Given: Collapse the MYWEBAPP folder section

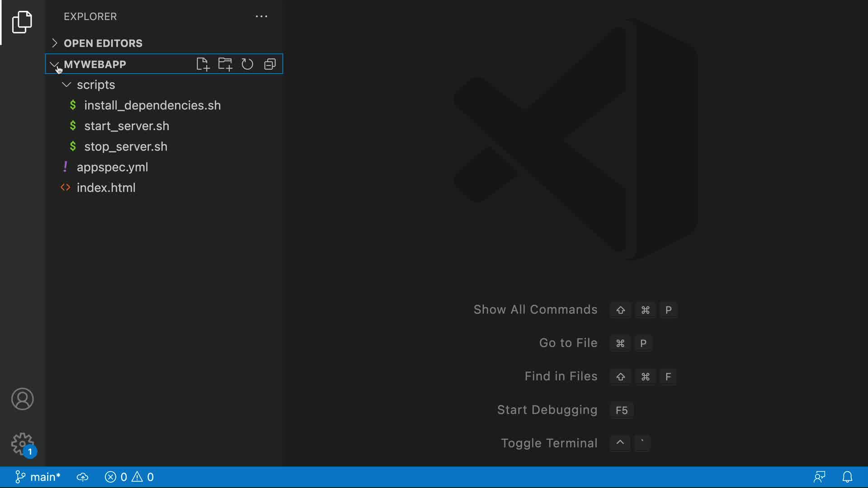Looking at the screenshot, I should (94, 64).
